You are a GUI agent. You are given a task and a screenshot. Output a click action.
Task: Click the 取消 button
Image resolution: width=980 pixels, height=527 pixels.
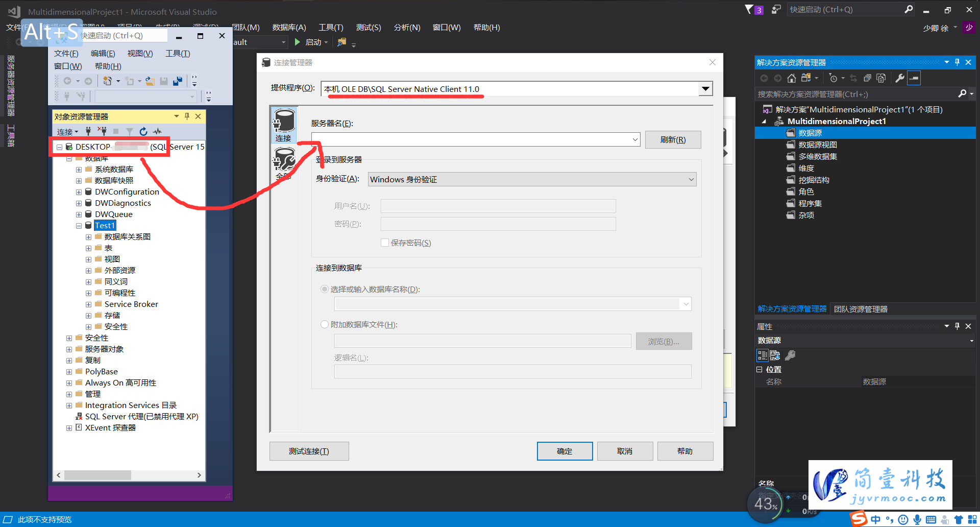pyautogui.click(x=625, y=451)
